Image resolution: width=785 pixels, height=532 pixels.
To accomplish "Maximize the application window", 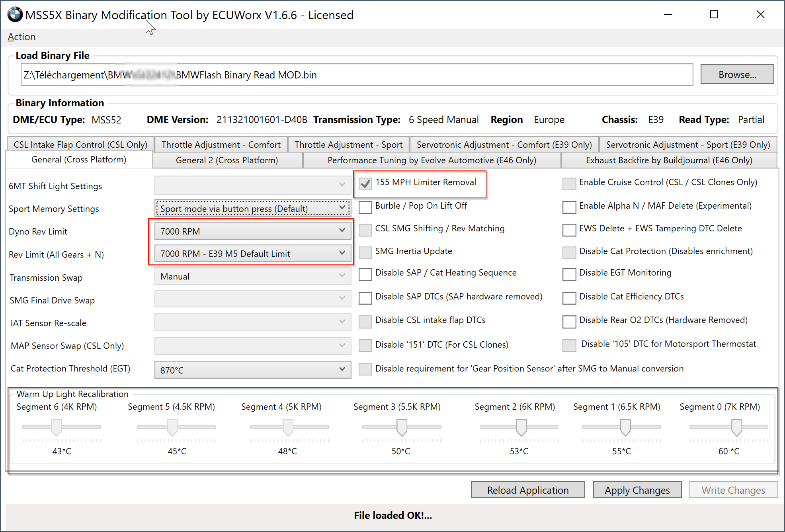I will [714, 15].
